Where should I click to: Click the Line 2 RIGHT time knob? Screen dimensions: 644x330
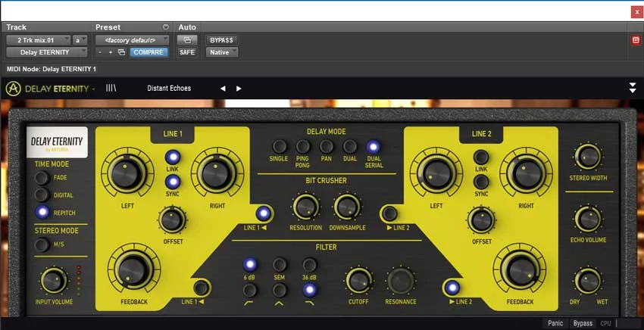click(x=526, y=173)
